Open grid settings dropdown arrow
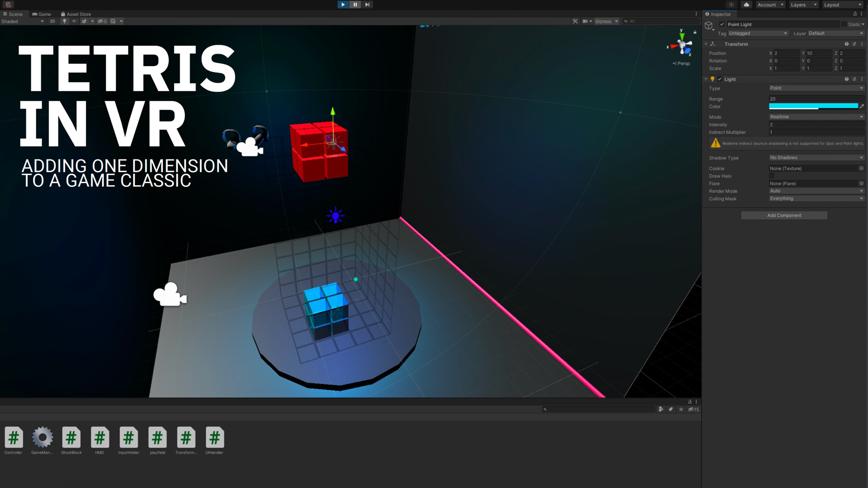 pyautogui.click(x=121, y=21)
